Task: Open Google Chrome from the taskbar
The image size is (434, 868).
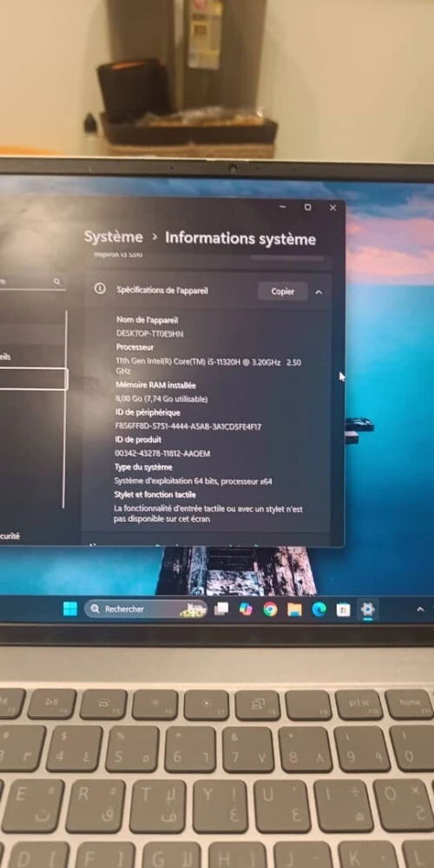Action: click(x=270, y=609)
